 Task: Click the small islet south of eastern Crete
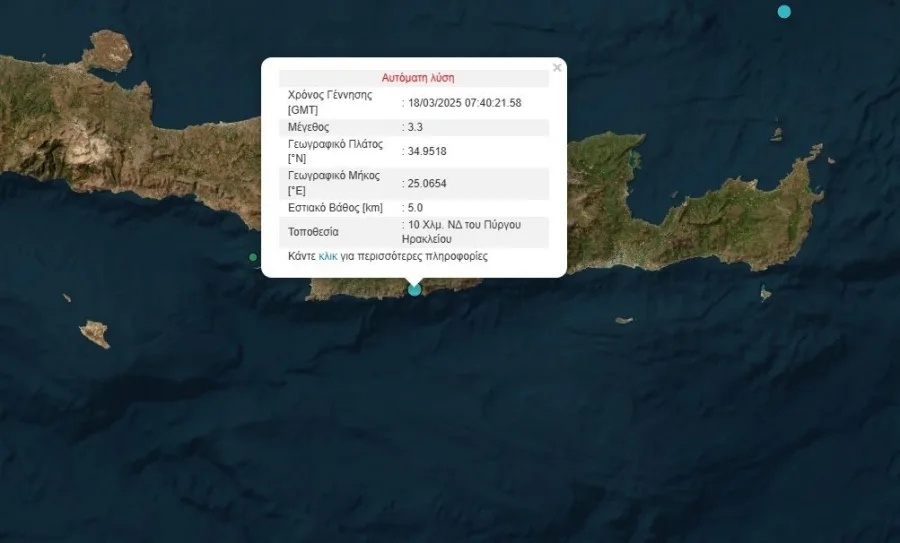coord(623,321)
